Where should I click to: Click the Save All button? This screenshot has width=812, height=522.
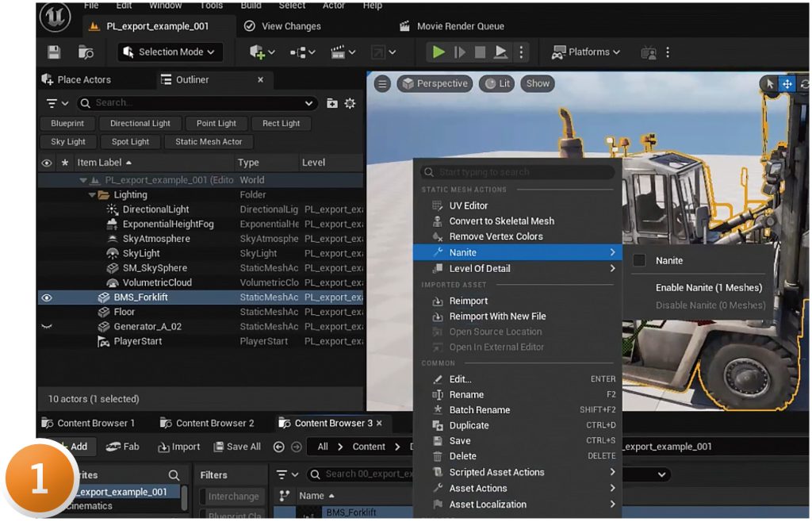(237, 447)
